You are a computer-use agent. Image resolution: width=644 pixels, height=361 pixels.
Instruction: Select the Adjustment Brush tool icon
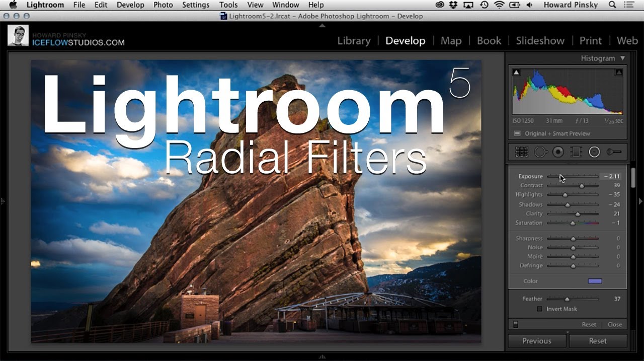click(614, 152)
